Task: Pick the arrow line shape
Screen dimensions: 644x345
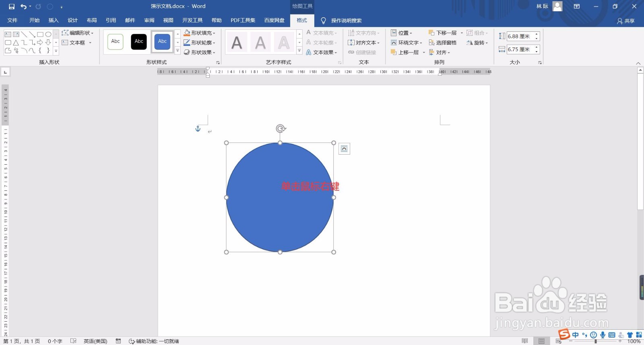Action: [x=32, y=34]
